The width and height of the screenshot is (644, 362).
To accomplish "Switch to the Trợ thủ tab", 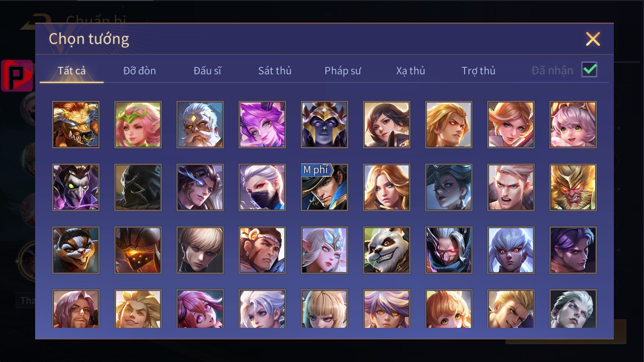I will (479, 71).
